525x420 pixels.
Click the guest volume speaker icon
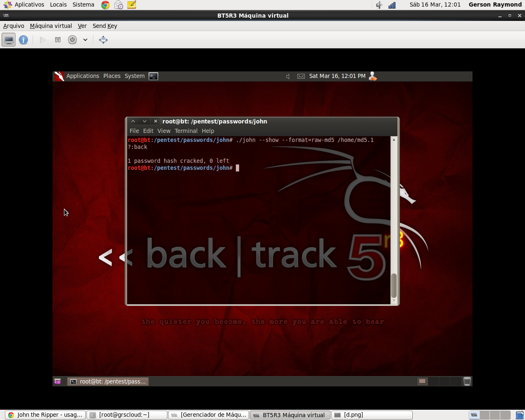(x=288, y=76)
